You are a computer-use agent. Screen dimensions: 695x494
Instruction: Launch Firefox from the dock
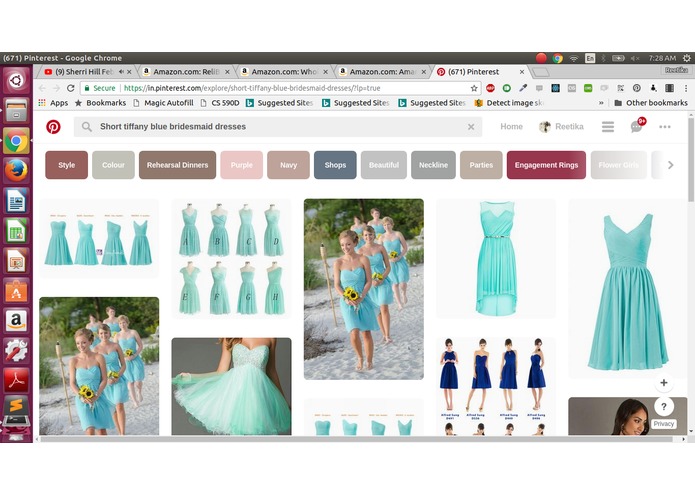click(x=16, y=171)
